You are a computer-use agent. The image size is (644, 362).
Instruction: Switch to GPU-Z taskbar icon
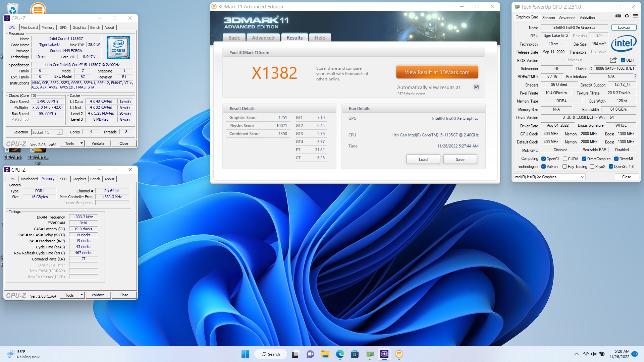[370, 354]
